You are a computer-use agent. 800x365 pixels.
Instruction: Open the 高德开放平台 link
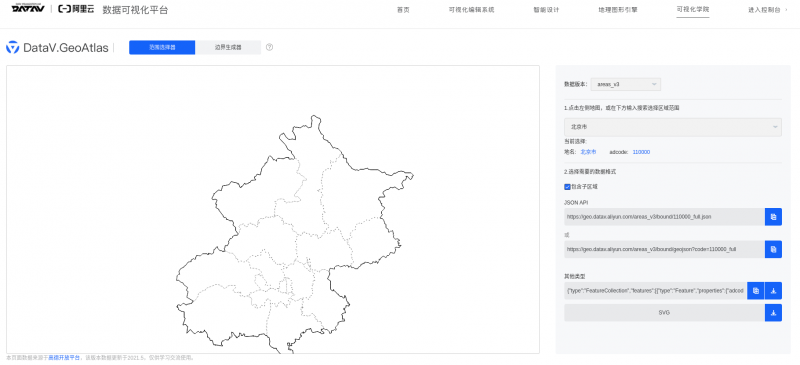[64, 358]
